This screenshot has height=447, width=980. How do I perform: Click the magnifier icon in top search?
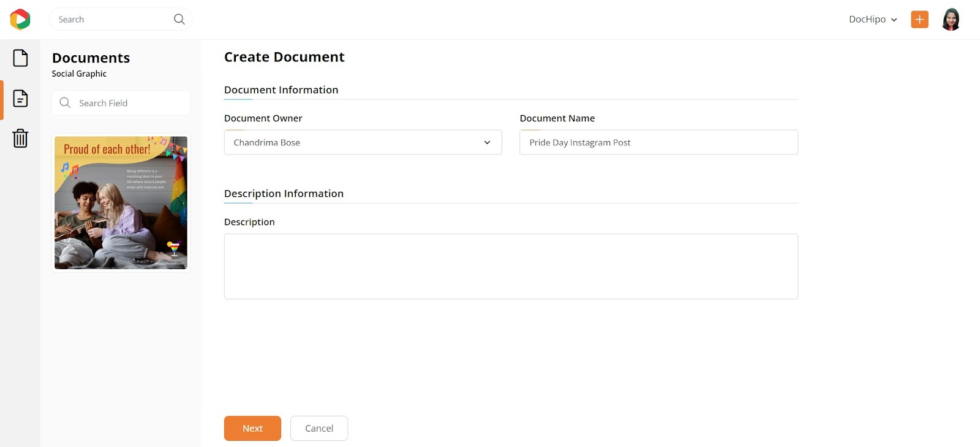click(x=179, y=19)
